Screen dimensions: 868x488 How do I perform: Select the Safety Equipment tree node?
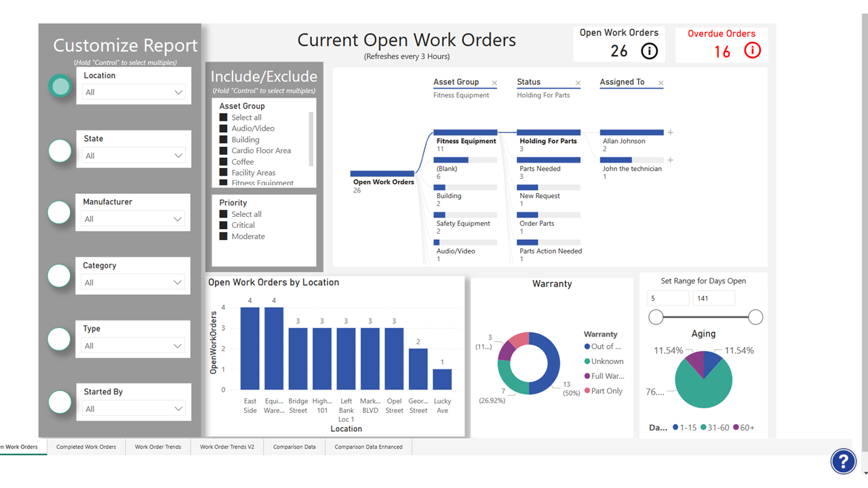pyautogui.click(x=466, y=223)
